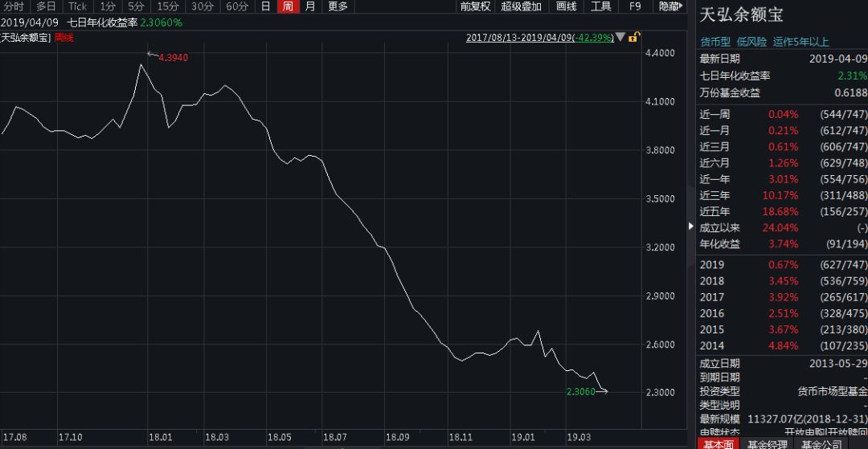Open the 更多 more periods menu
868x449 pixels.
[338, 6]
